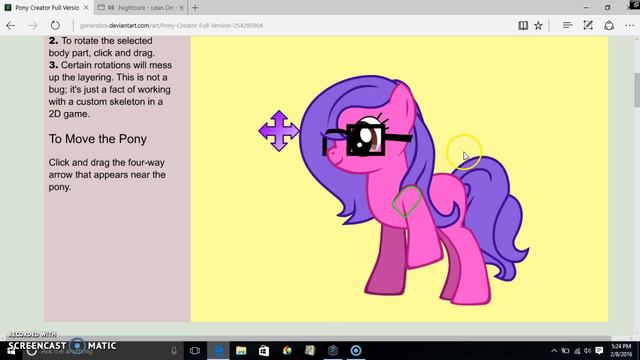Viewport: 640px width, 360px height.
Task: Open File Explorer from the taskbar
Action: tap(241, 351)
